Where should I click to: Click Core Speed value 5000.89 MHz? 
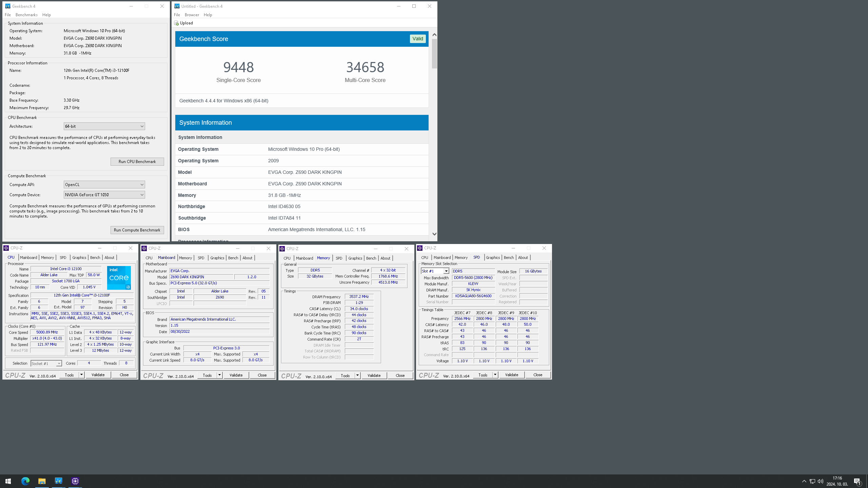point(47,332)
